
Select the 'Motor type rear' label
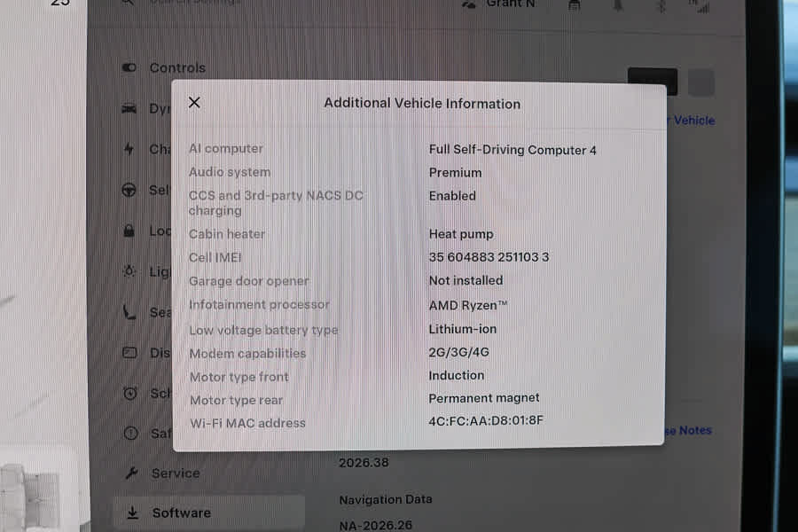pos(236,400)
